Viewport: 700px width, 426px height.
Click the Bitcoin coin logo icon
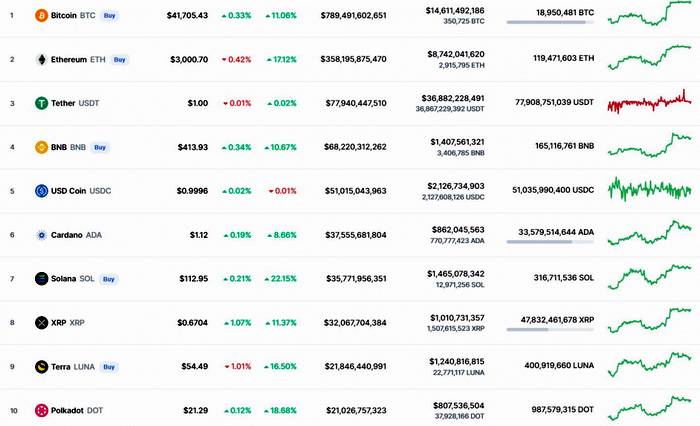click(41, 16)
